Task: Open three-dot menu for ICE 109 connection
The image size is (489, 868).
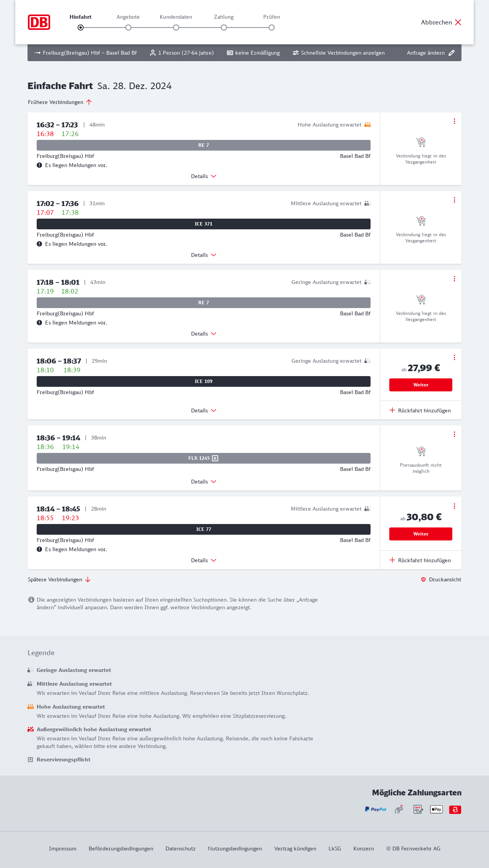Action: pyautogui.click(x=454, y=357)
